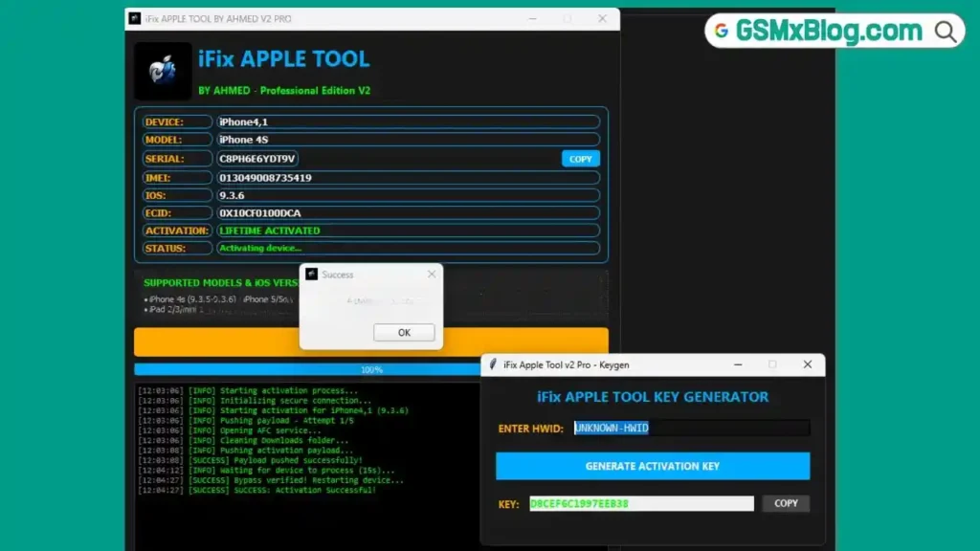
Task: Click the KEY output field in the Keygen window
Action: point(641,503)
